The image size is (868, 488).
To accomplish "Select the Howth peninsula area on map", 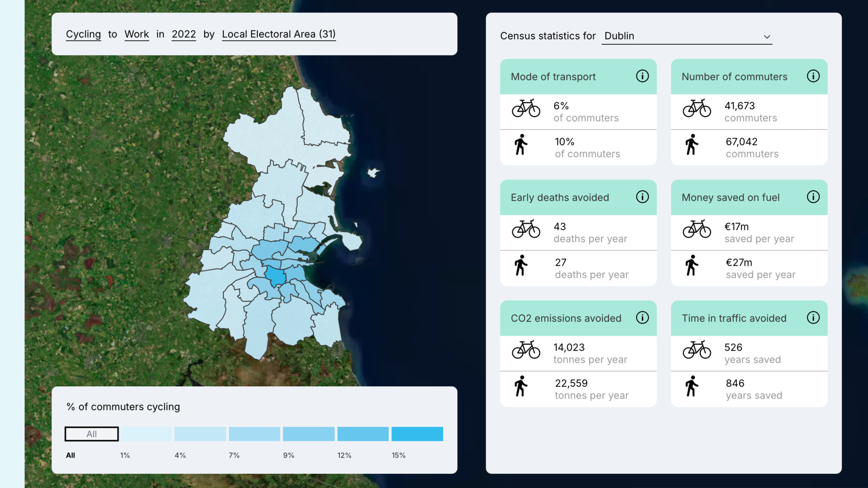I will tap(353, 241).
